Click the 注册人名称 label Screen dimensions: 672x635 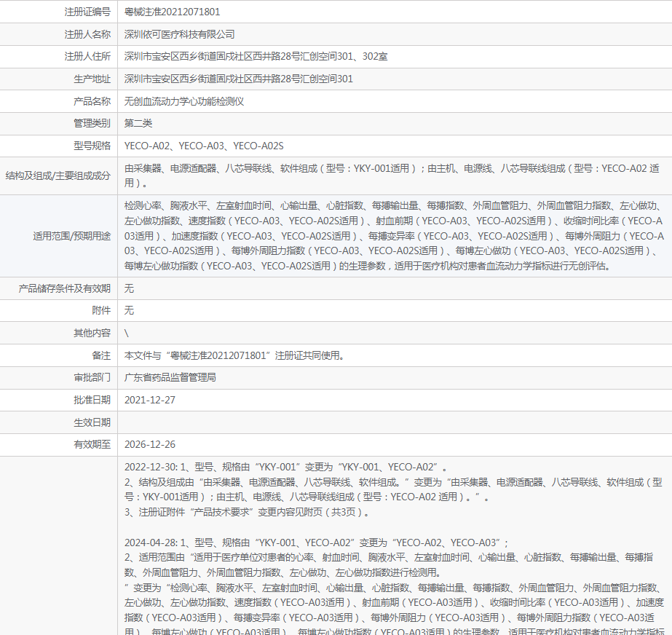pyautogui.click(x=87, y=34)
